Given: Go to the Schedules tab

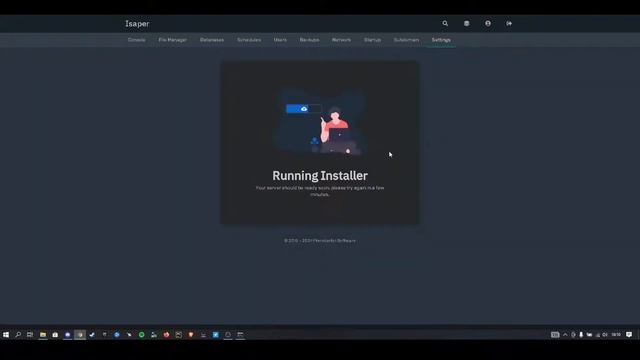Looking at the screenshot, I should click(x=249, y=40).
